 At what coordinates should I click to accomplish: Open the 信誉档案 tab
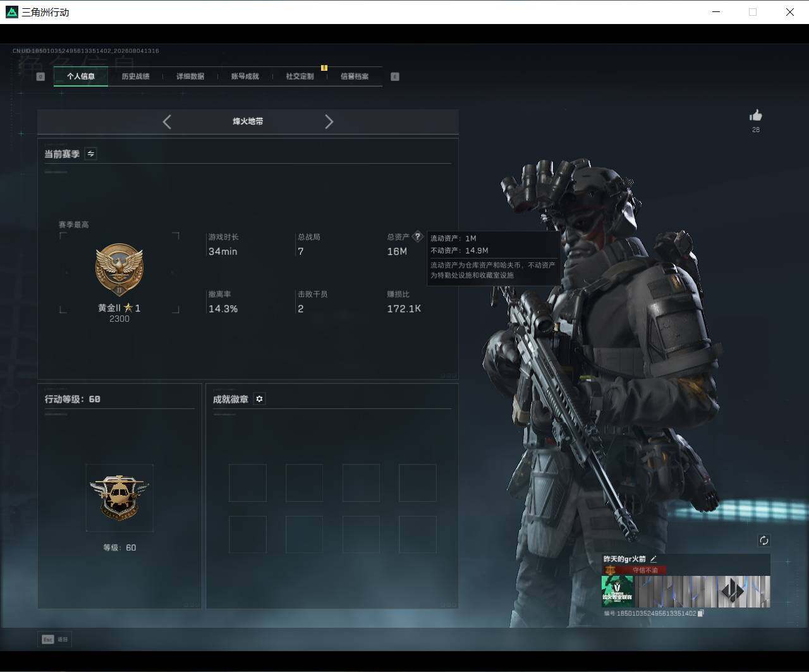click(x=355, y=76)
